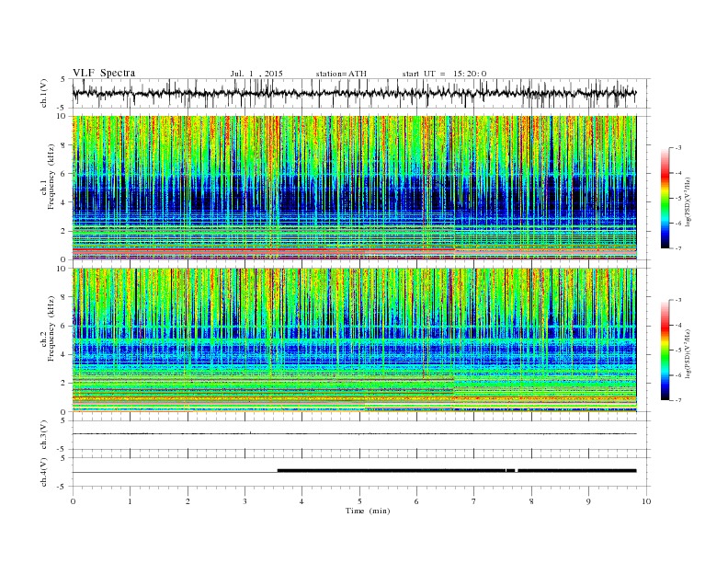
Task: Select the date text "Jul. 1, 2015"
Action: [x=256, y=74]
